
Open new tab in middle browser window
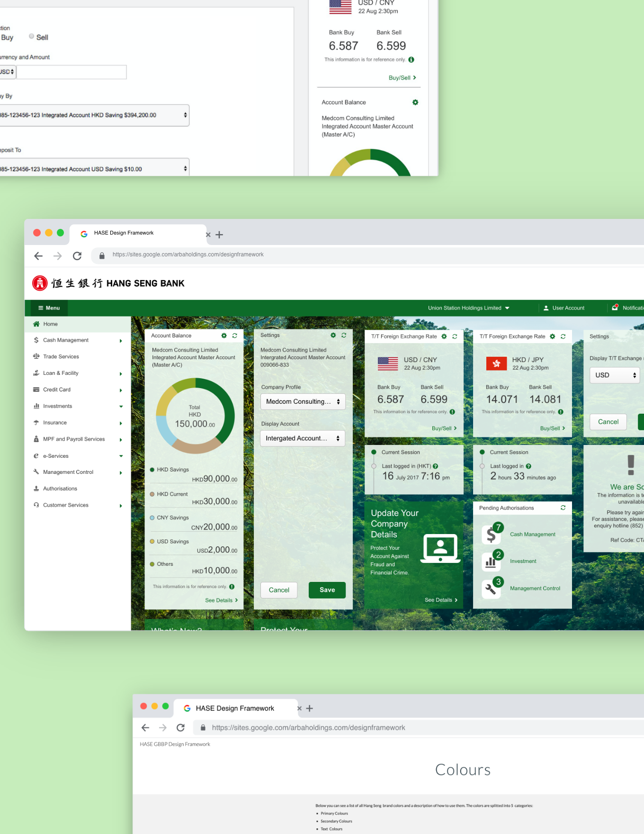[x=219, y=235]
